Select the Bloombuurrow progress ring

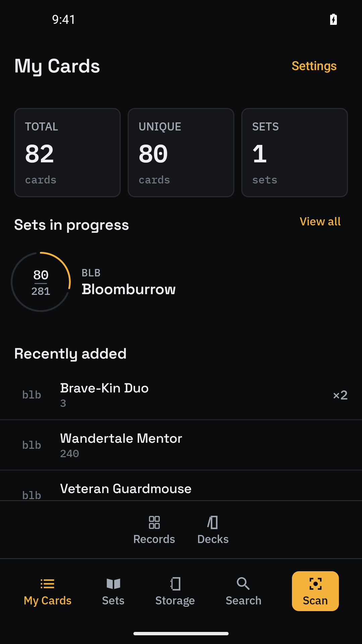coord(41,282)
